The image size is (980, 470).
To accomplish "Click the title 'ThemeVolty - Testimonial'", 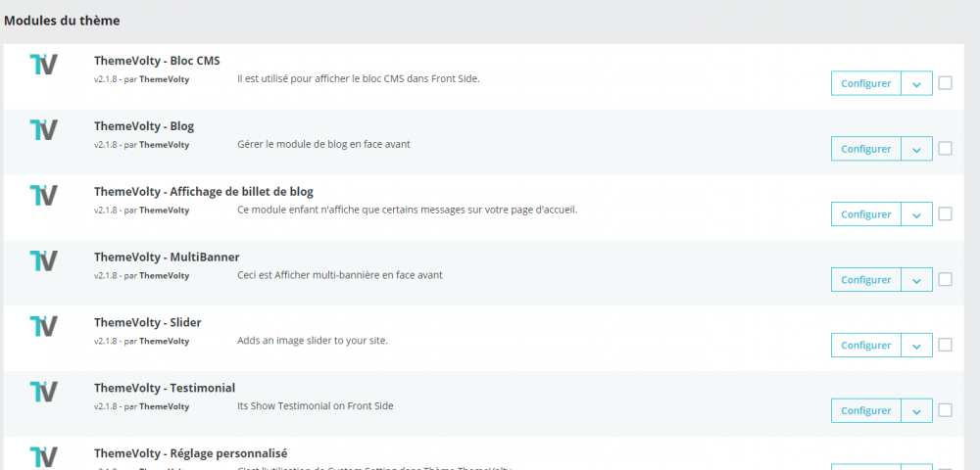I will pyautogui.click(x=165, y=388).
